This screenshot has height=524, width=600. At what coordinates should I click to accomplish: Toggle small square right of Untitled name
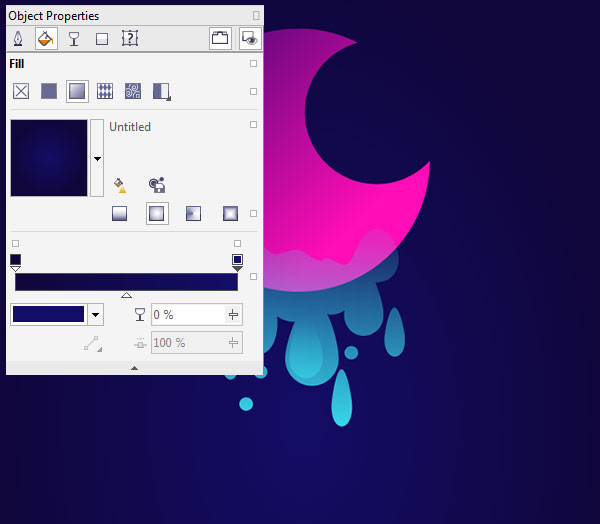click(253, 124)
